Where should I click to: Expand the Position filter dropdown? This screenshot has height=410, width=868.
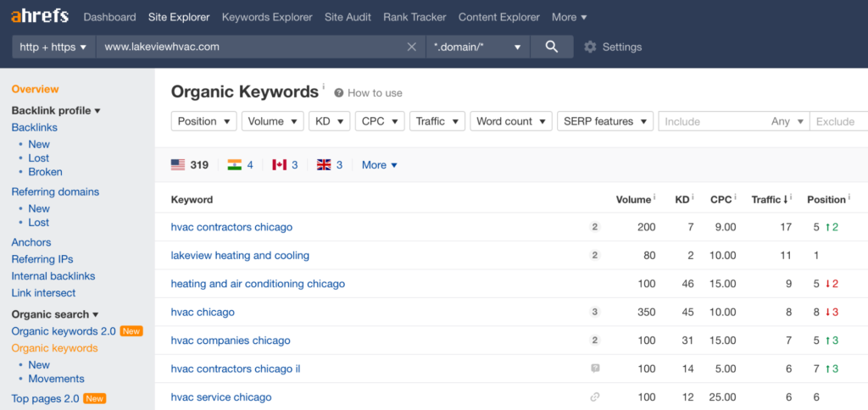pyautogui.click(x=203, y=121)
